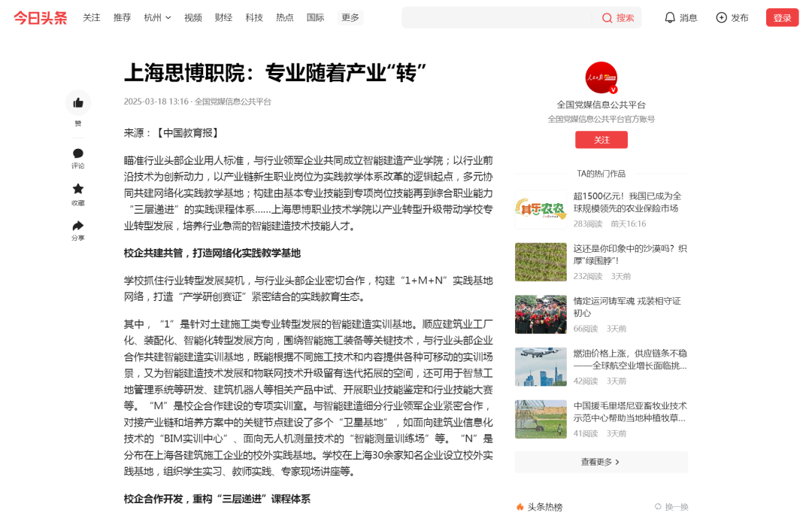Viewport: 812px width, 516px height.
Task: Click 全国党媒信息公共平台官方账号 description
Action: [601, 119]
